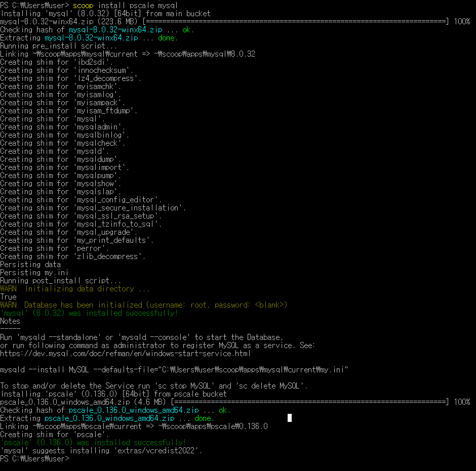This screenshot has height=471, width=476.
Task: Click the 'Persisting my.ini' line
Action: [x=34, y=273]
